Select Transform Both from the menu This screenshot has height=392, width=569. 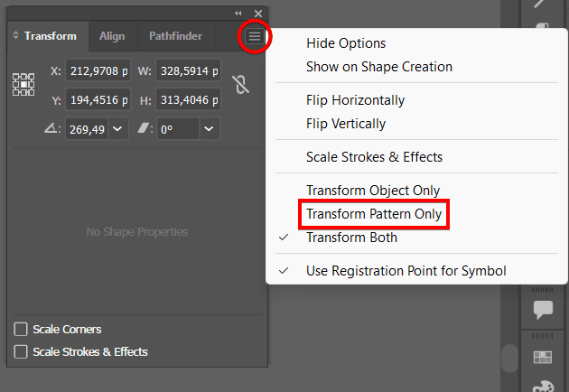[351, 238]
